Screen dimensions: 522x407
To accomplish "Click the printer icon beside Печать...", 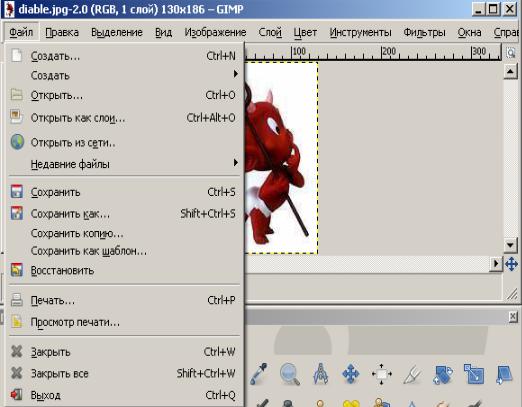I will pos(16,300).
